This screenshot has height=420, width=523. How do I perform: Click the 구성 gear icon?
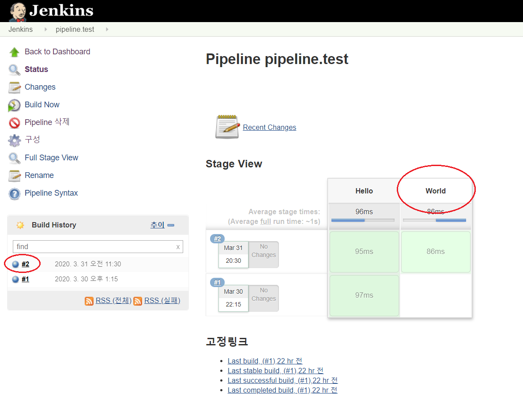coord(14,140)
